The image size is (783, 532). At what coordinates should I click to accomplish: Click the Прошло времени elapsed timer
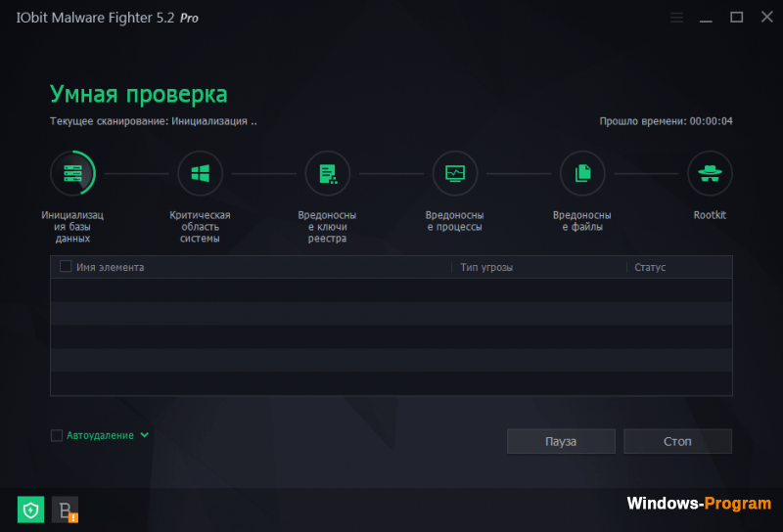[666, 121]
